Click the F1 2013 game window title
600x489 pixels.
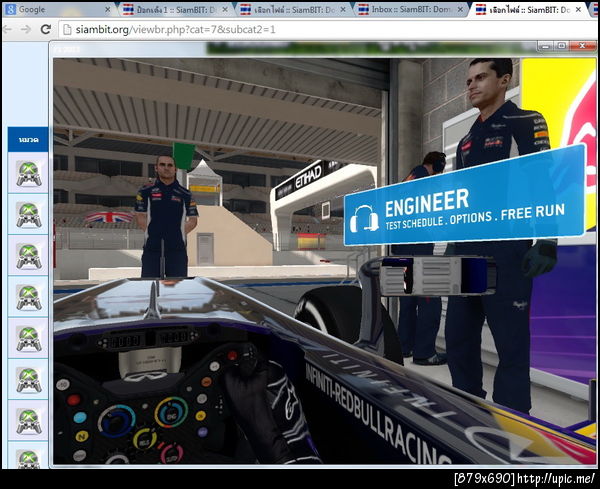tap(67, 49)
